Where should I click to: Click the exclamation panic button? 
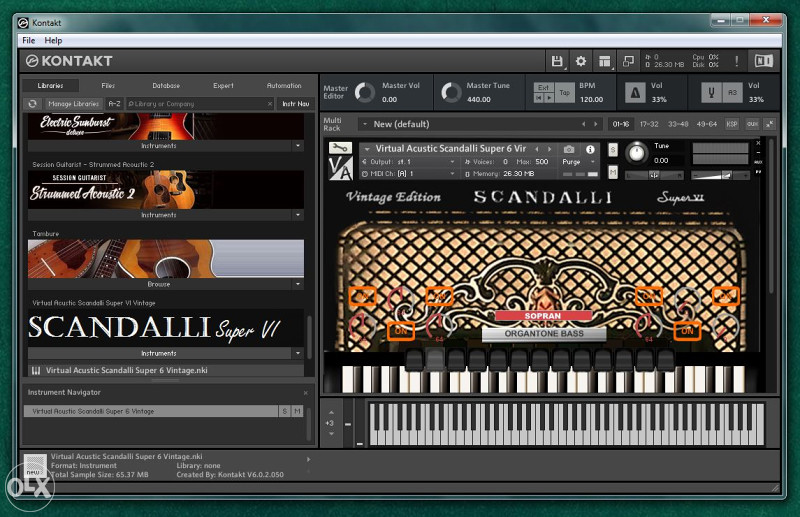click(736, 61)
